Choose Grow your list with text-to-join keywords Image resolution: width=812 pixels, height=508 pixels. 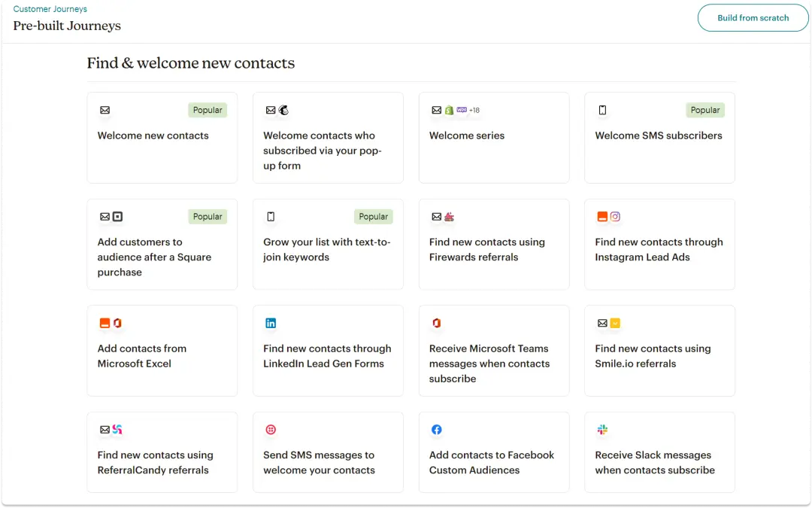tap(327, 250)
